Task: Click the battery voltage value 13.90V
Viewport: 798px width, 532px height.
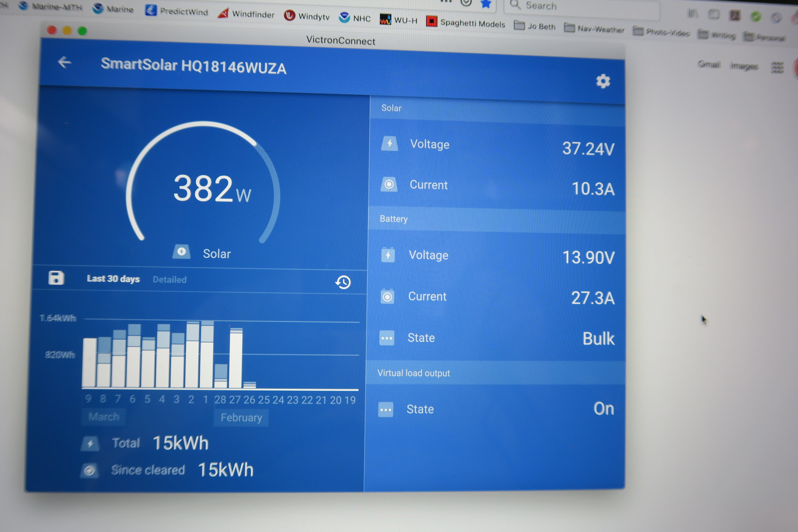Action: [x=588, y=257]
